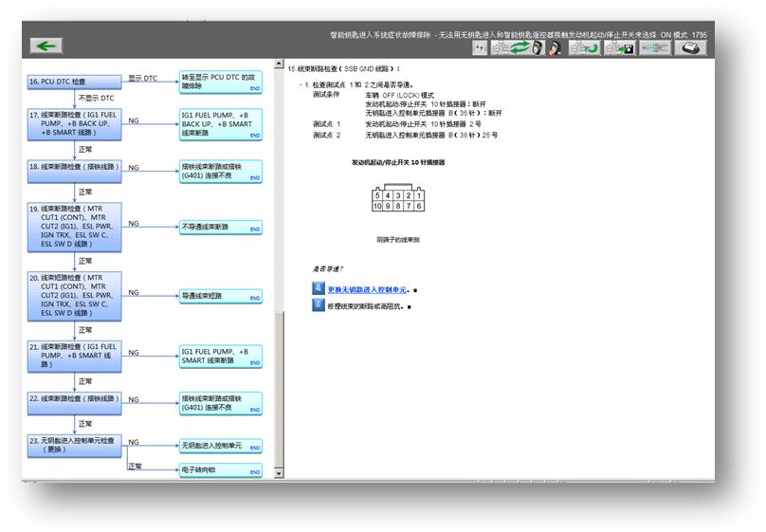Select step 22 线束断路检查 搭铁线路
The image size is (766, 532).
click(x=74, y=403)
